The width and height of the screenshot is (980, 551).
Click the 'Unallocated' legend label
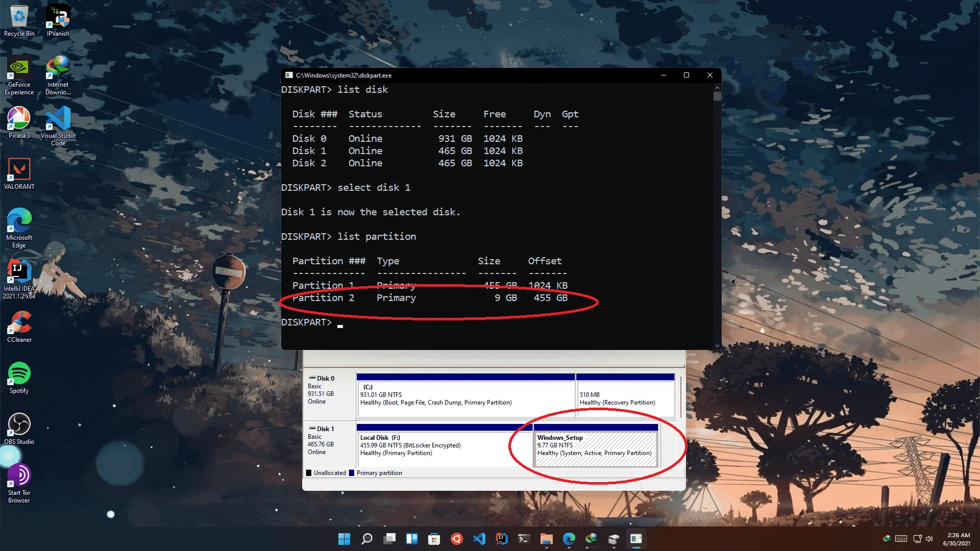pyautogui.click(x=330, y=473)
